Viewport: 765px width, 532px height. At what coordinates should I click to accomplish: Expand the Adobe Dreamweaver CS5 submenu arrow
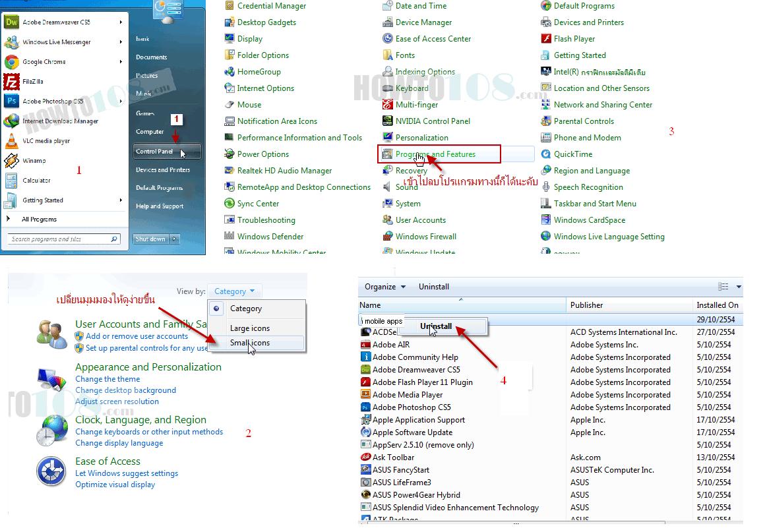(121, 22)
